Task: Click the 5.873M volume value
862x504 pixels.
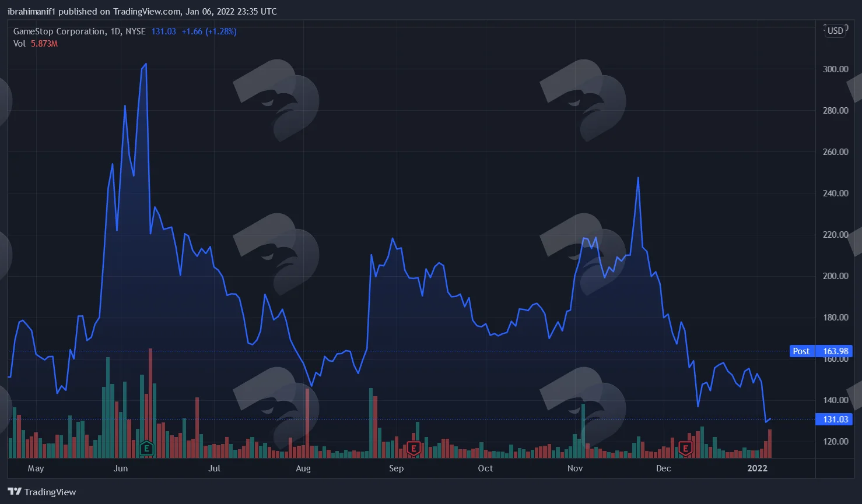Action: click(44, 44)
